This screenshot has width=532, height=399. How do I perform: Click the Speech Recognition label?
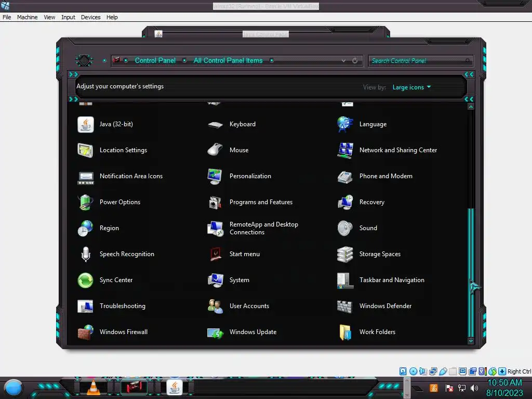pyautogui.click(x=127, y=254)
